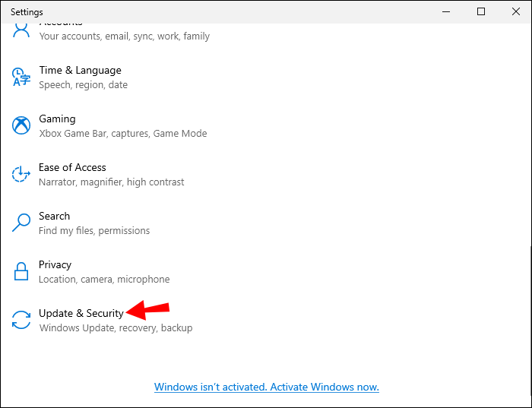Open Update & Security title

click(81, 313)
